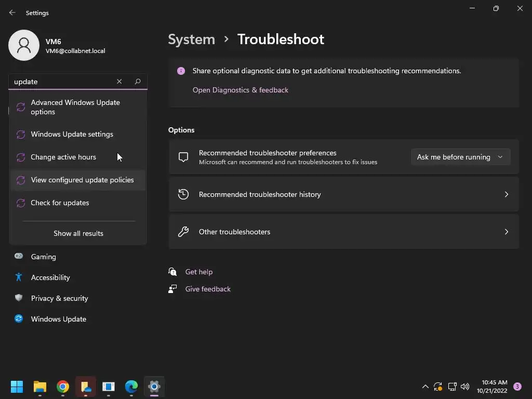Expand Ask me before running dropdown
Viewport: 532px width, 399px height.
(460, 157)
